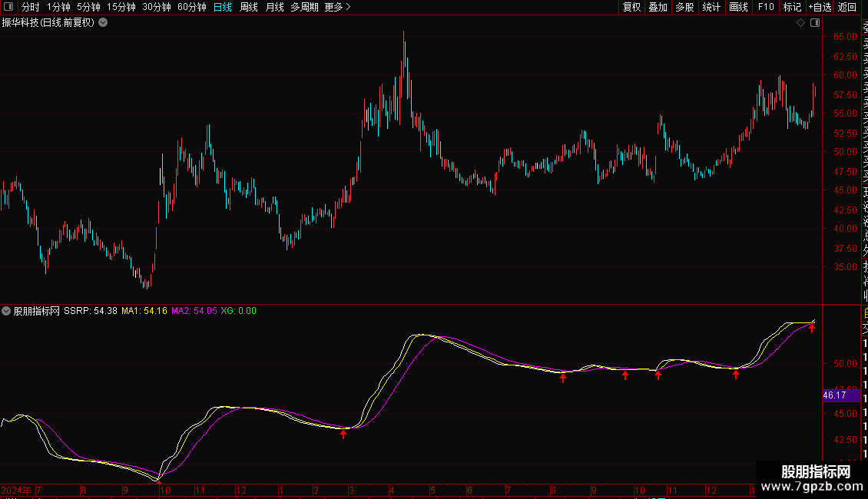The height and width of the screenshot is (499, 868).
Task: Click the XG: 0.00 value
Action: [239, 311]
